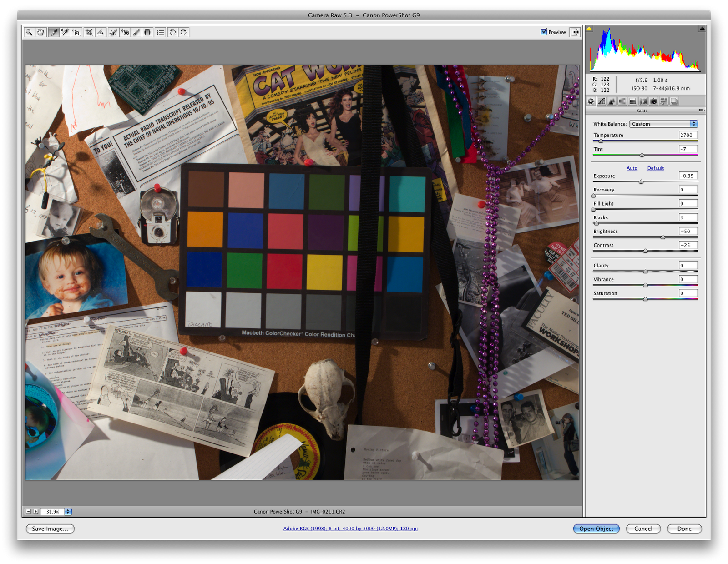Select the Adjustment Brush tool
728x564 pixels.
pos(136,32)
